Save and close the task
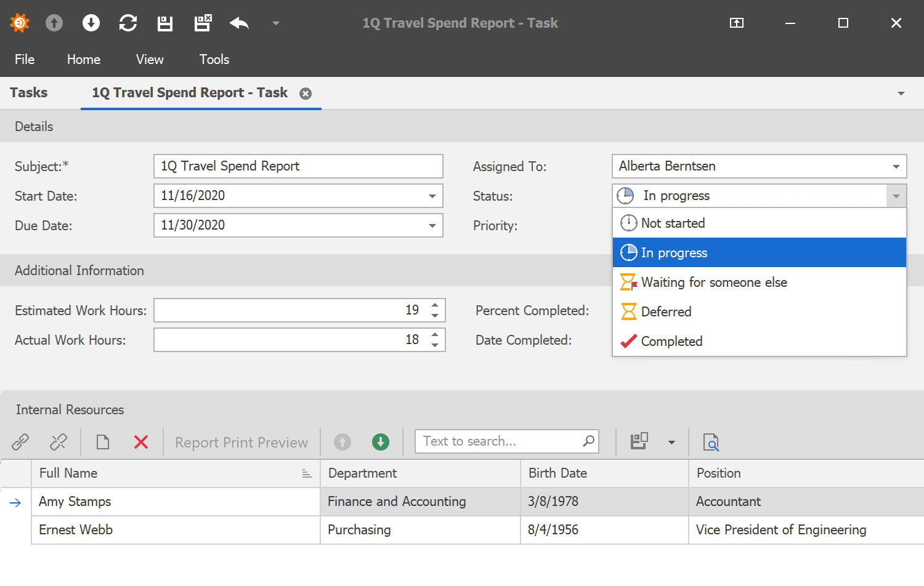Screen dimensions: 924x586 [x=201, y=23]
